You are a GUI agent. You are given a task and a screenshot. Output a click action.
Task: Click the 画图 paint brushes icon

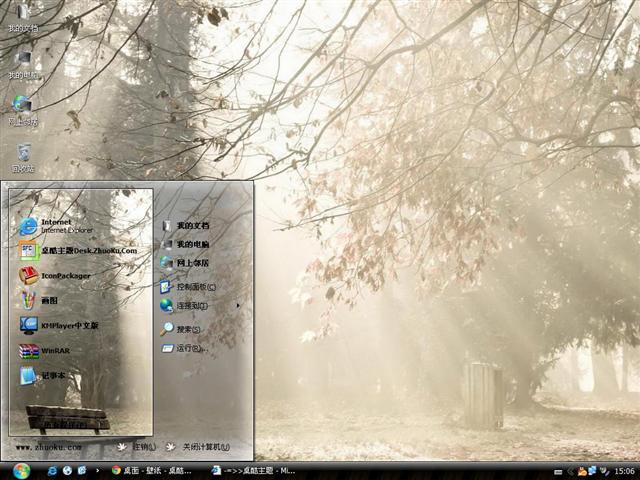click(x=29, y=300)
